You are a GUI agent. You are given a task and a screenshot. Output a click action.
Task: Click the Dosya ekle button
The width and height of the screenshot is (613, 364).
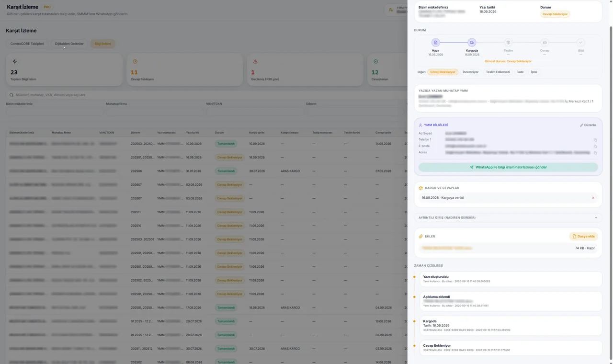tap(583, 236)
